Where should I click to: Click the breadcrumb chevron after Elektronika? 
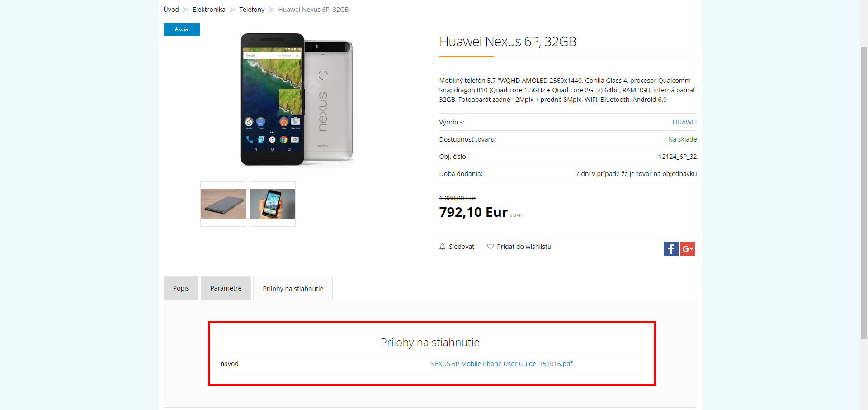[232, 10]
